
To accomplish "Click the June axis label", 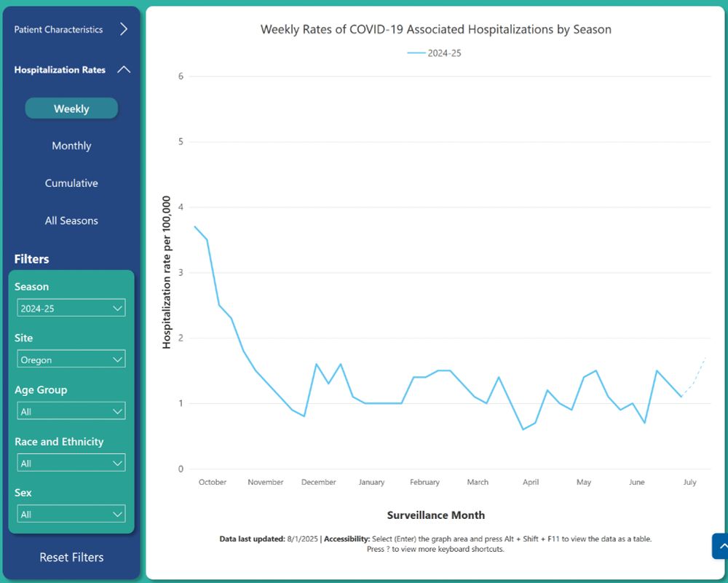I will [636, 482].
